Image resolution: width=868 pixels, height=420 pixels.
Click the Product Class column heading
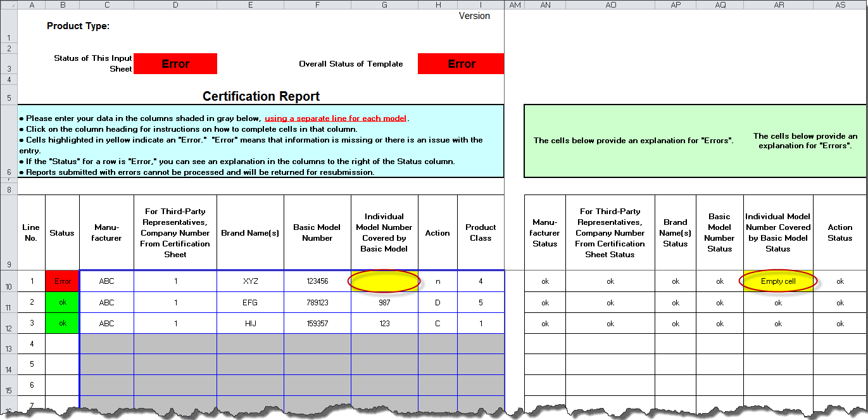[x=481, y=232]
